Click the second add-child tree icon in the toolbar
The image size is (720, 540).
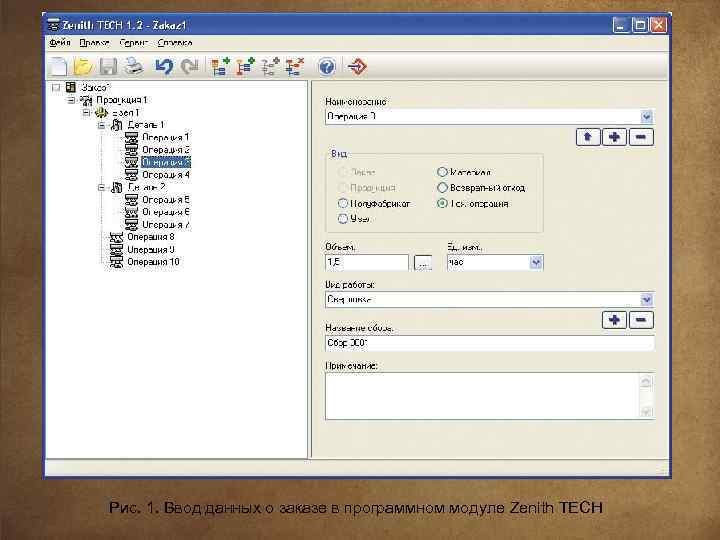tap(245, 67)
